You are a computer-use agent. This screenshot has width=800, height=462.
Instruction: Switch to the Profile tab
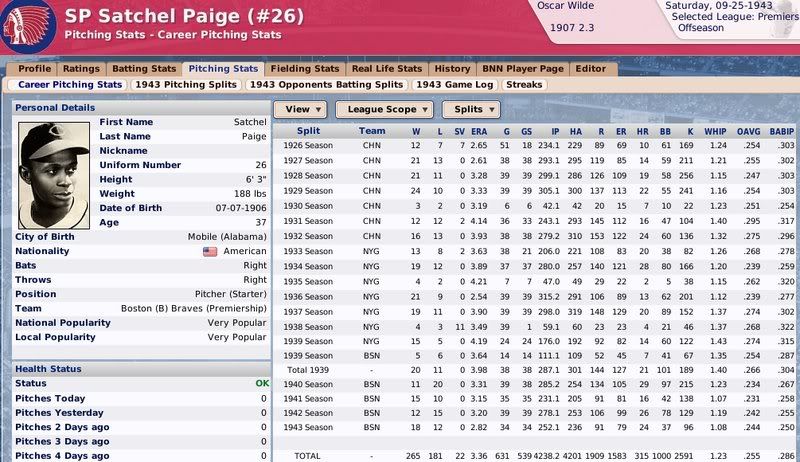click(x=35, y=69)
